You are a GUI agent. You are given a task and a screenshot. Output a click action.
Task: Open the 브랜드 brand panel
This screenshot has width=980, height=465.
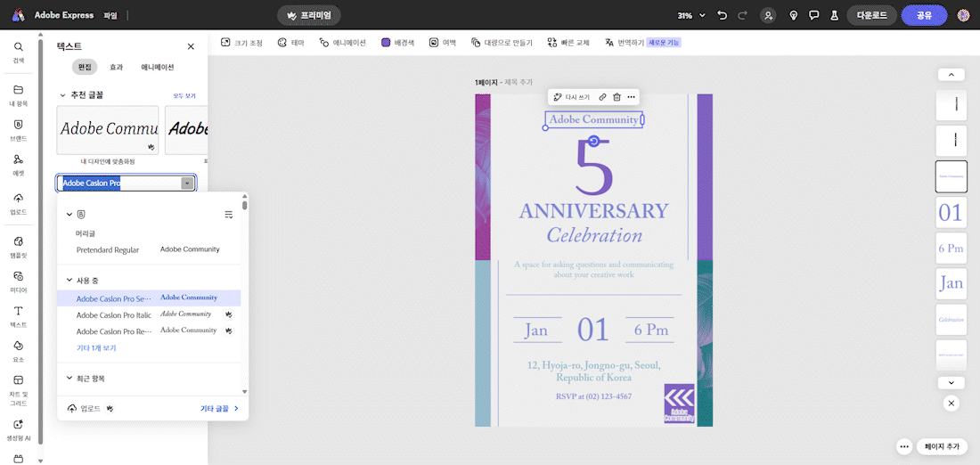[18, 130]
